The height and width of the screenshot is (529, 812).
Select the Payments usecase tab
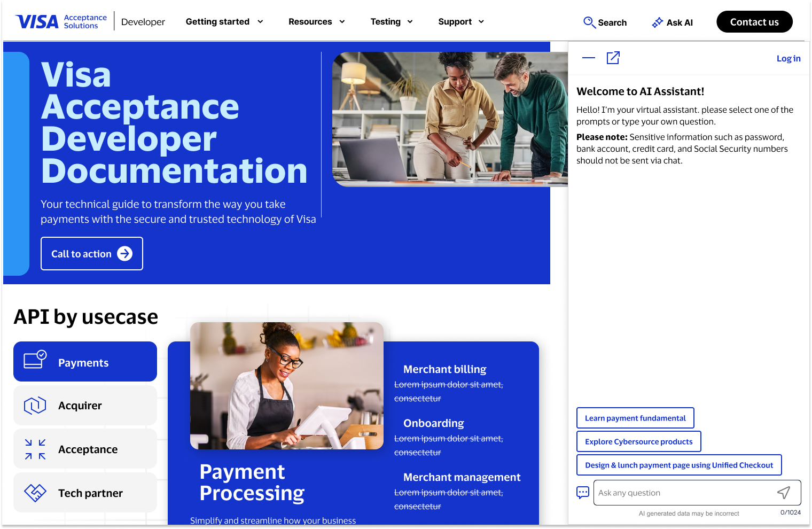coord(85,362)
